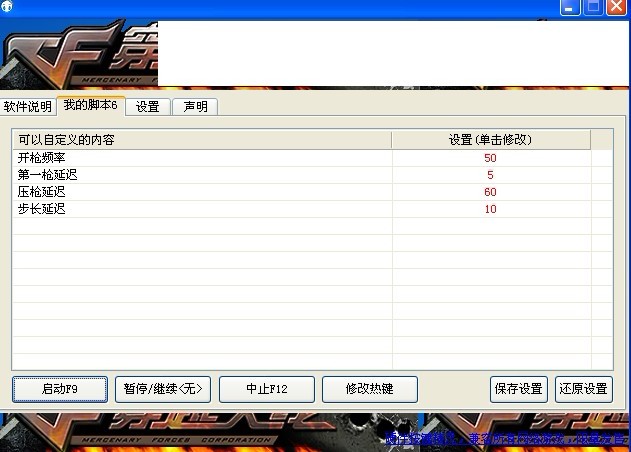Click the 还原设置 button
631x452 pixels.
click(x=584, y=389)
